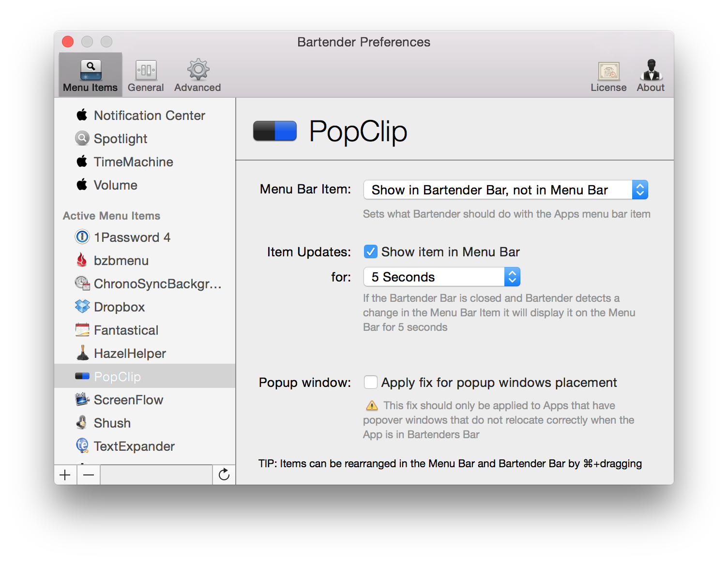Screen dimensions: 728x562
Task: Add a menu item with plus button
Action: coord(65,475)
